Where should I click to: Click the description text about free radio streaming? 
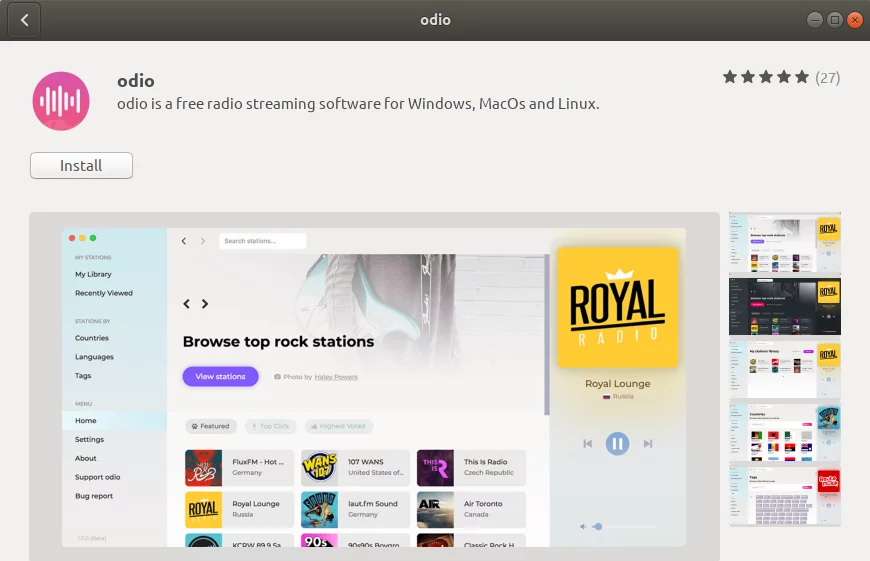point(358,104)
